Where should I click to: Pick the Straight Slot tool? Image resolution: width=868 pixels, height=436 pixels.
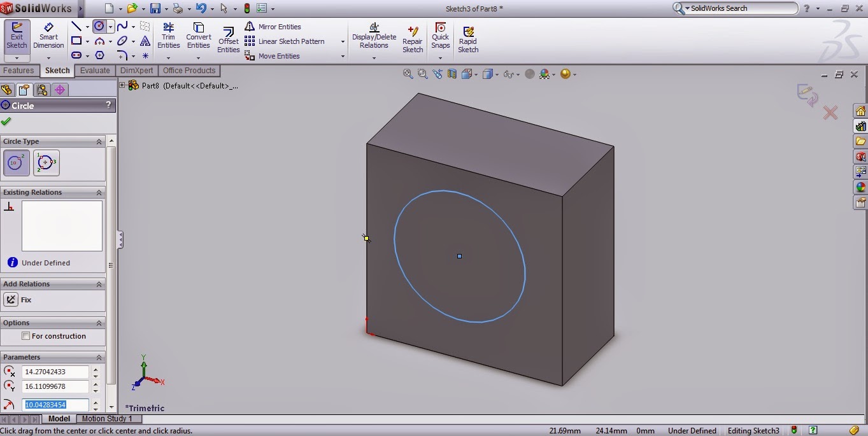pos(76,56)
